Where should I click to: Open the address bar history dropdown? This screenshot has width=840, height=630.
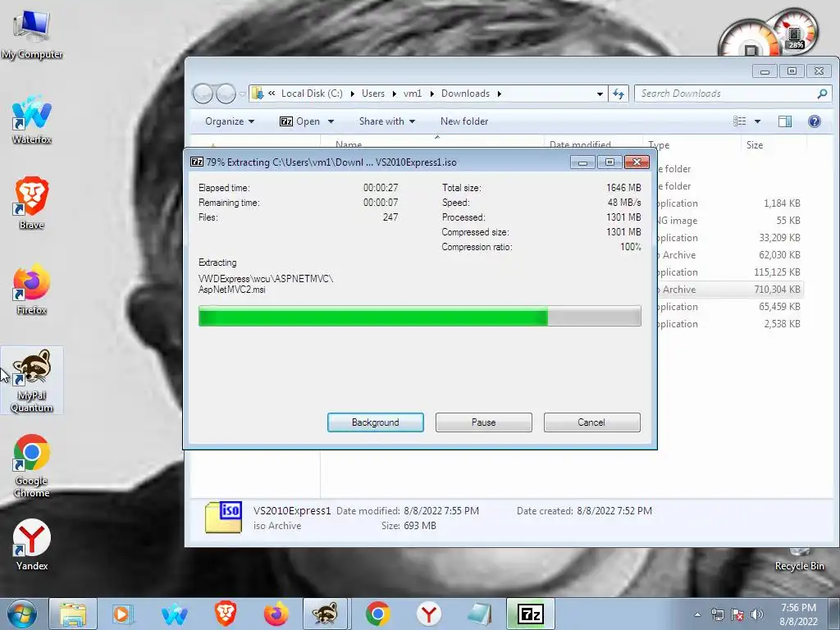(x=600, y=94)
